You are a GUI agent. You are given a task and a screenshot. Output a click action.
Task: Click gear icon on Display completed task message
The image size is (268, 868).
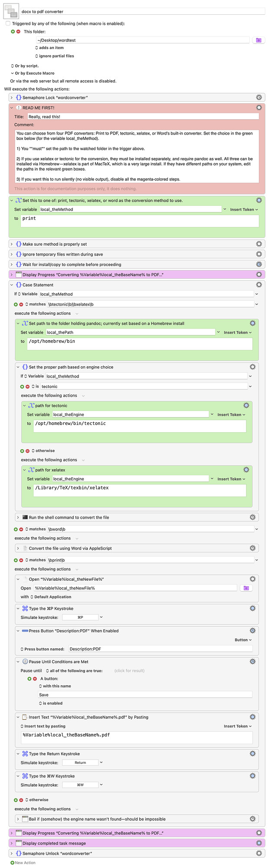[259, 843]
